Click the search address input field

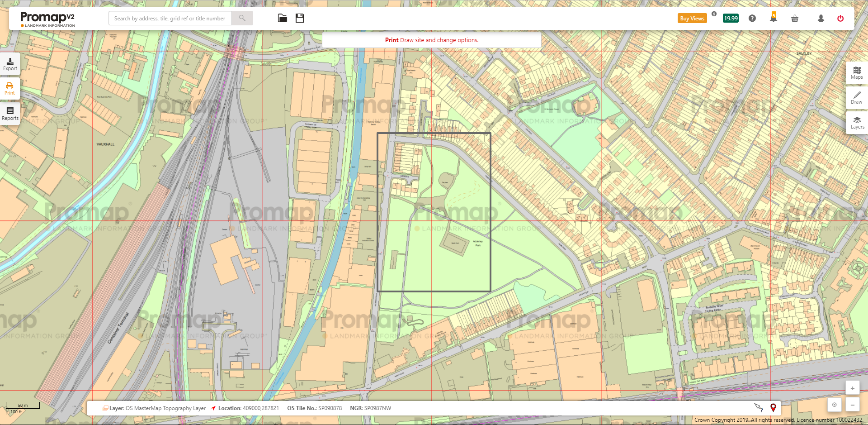[170, 19]
